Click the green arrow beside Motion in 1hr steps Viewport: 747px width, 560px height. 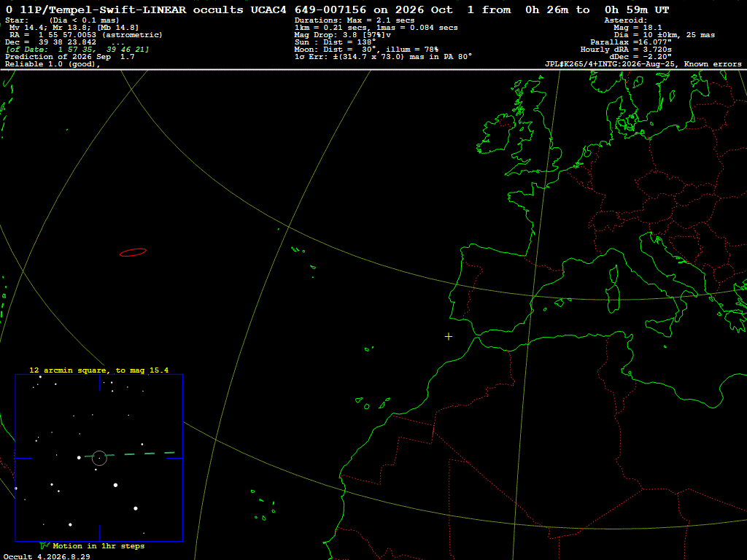point(44,545)
